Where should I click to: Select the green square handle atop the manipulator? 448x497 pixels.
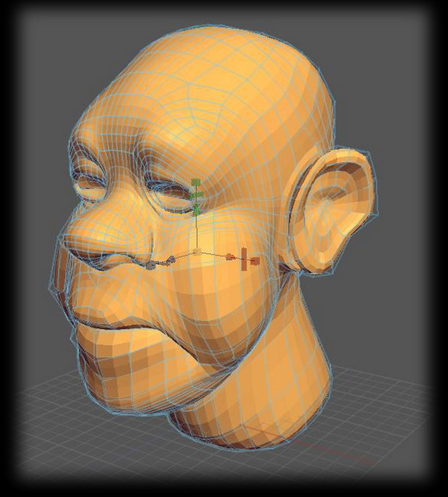click(x=196, y=183)
